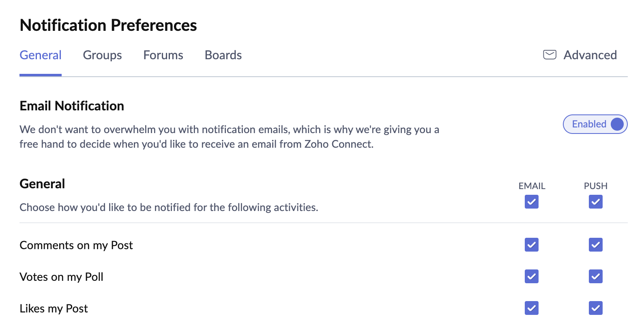Click the PUSH column header
644x323 pixels.
coord(595,186)
